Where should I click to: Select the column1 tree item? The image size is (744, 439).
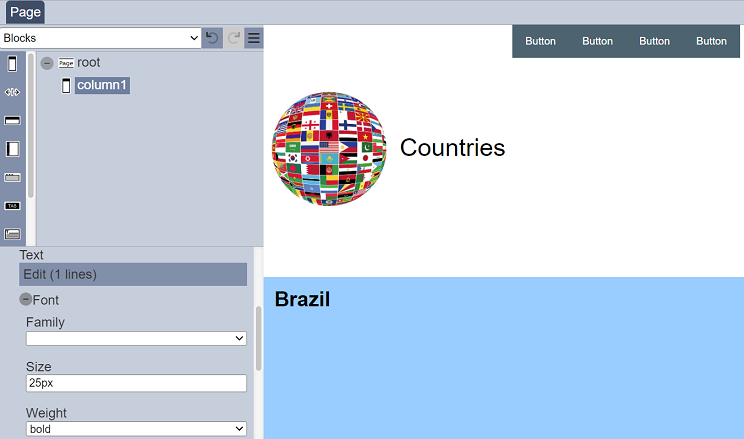[x=102, y=85]
